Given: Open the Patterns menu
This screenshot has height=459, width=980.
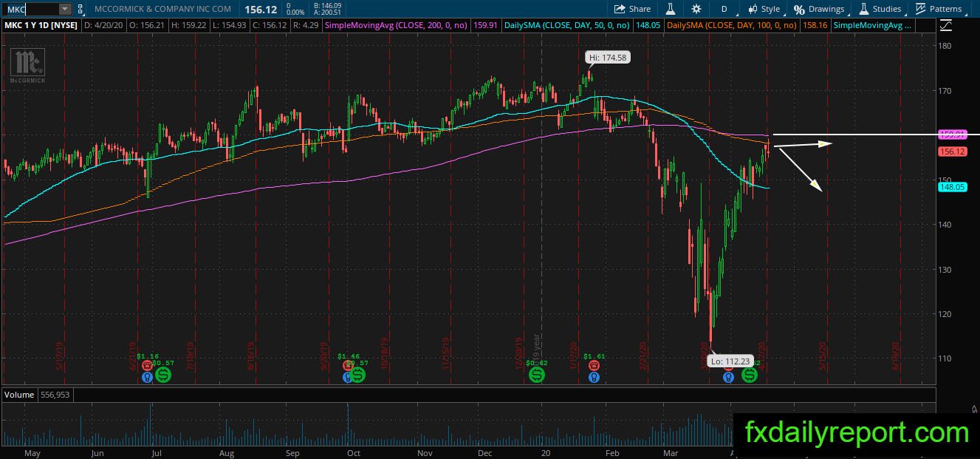Looking at the screenshot, I should point(939,9).
